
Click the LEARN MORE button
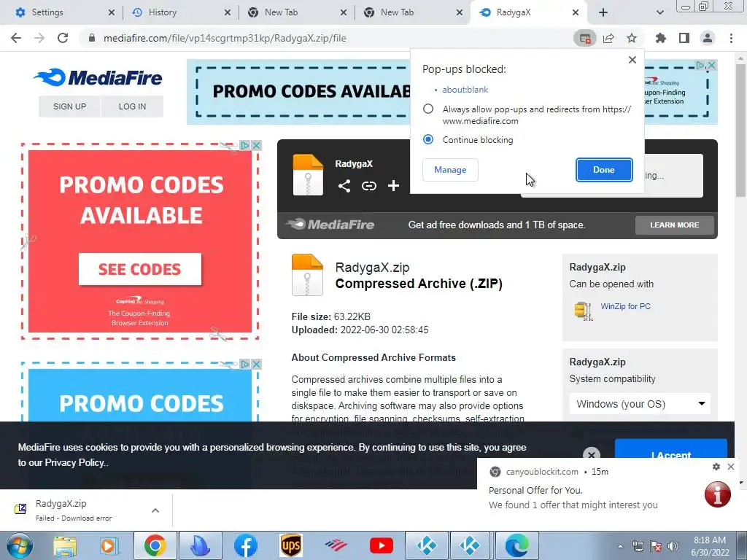[675, 225]
